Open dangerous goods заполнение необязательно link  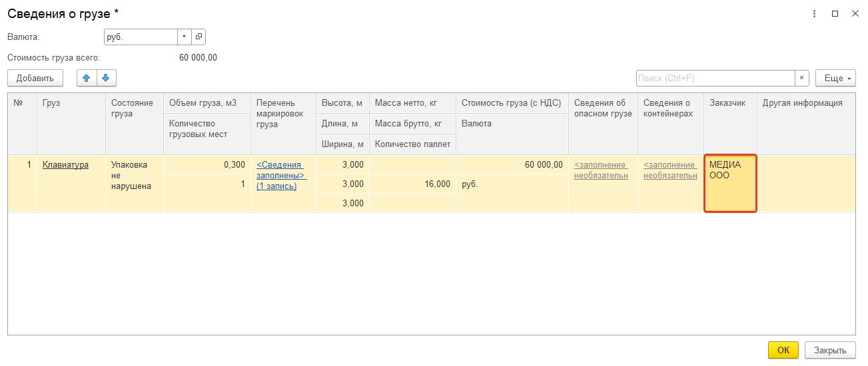click(x=601, y=170)
